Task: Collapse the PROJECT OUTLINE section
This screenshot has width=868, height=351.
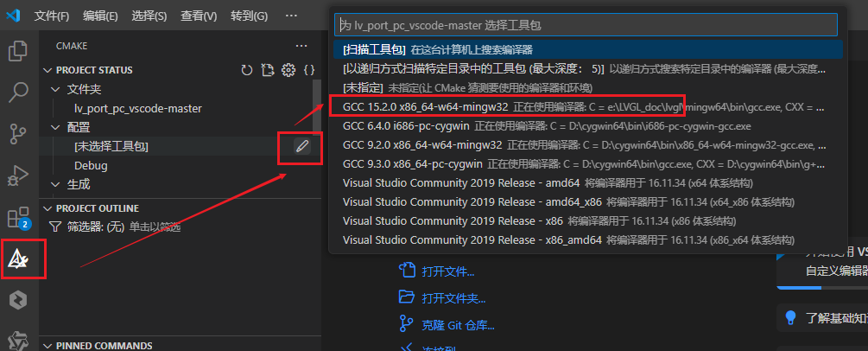Action: click(48, 208)
